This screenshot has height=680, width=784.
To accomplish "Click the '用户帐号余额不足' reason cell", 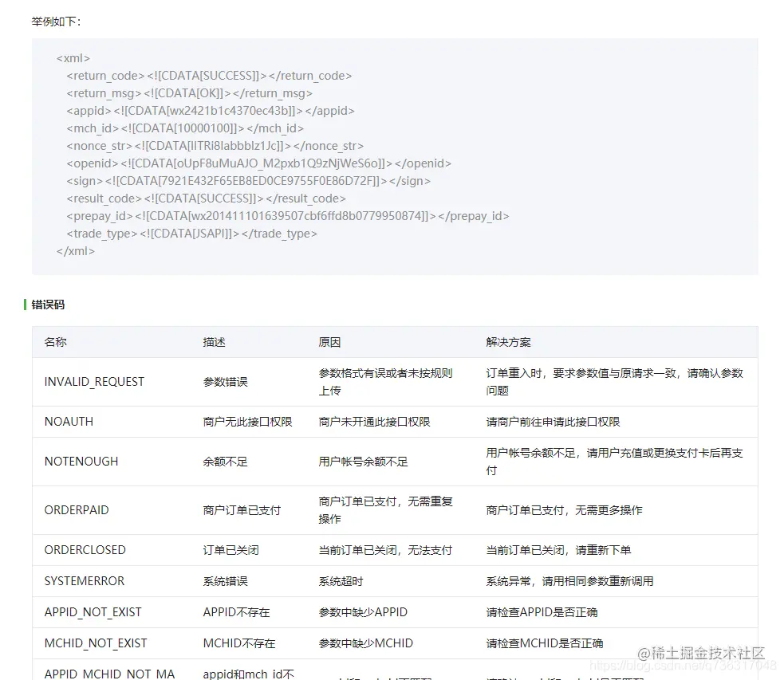I will click(363, 461).
